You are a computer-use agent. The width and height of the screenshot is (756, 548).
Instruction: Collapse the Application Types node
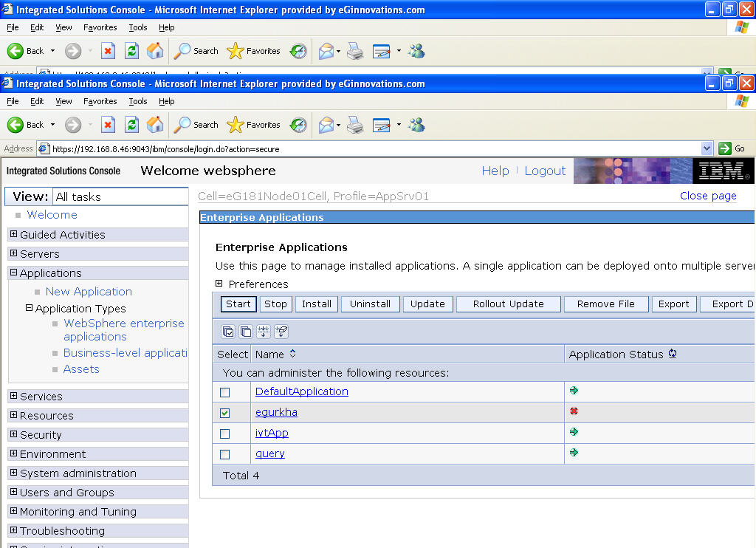[29, 308]
